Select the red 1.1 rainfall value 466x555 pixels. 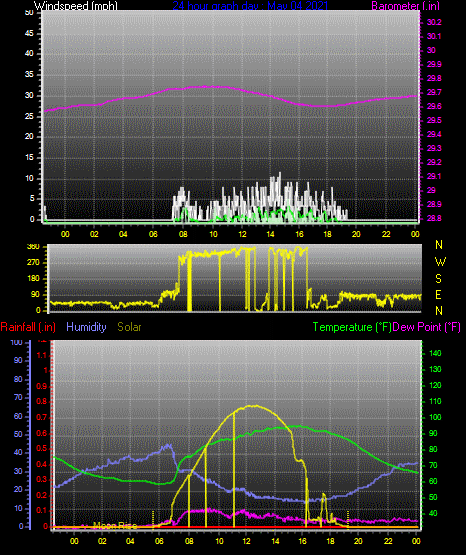(42, 355)
